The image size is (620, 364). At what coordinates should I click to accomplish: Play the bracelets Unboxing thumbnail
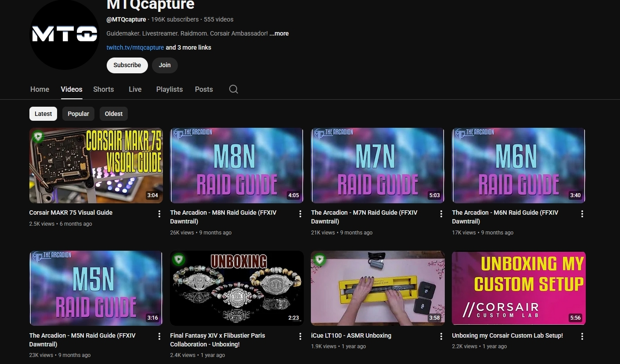(x=237, y=288)
